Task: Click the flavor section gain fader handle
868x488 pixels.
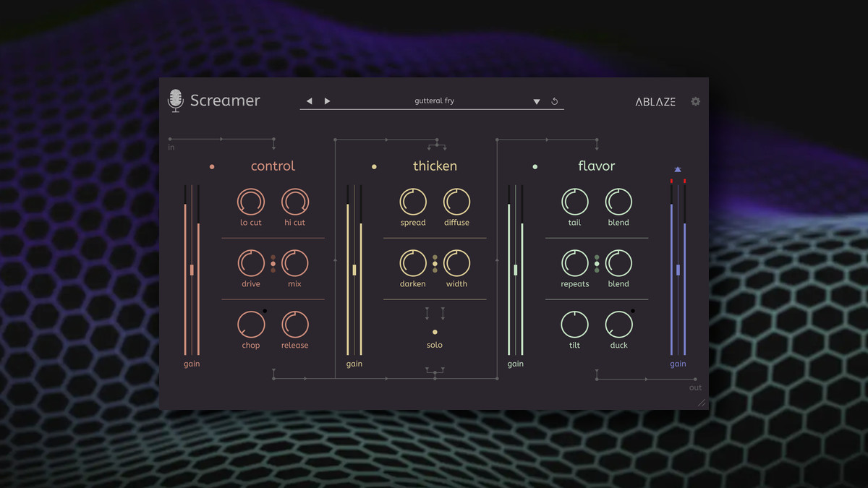Action: (516, 270)
